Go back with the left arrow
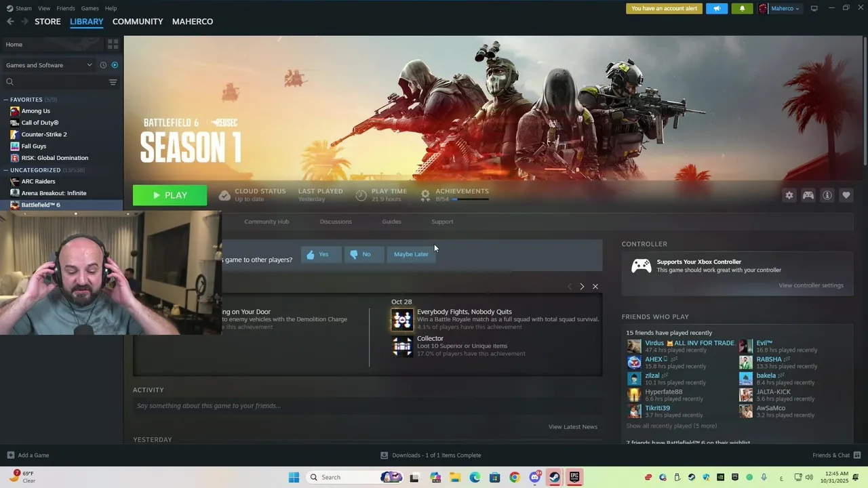Screen dimensions: 868x488 click(10, 22)
